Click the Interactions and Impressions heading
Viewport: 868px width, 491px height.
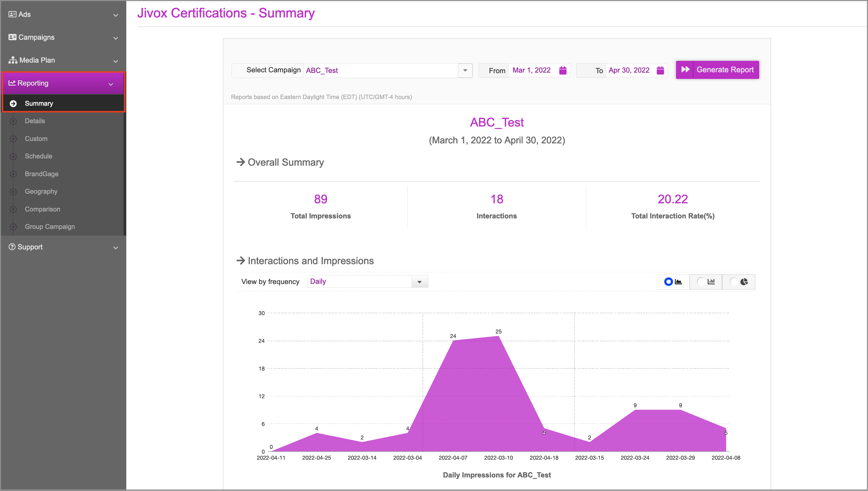click(x=310, y=261)
